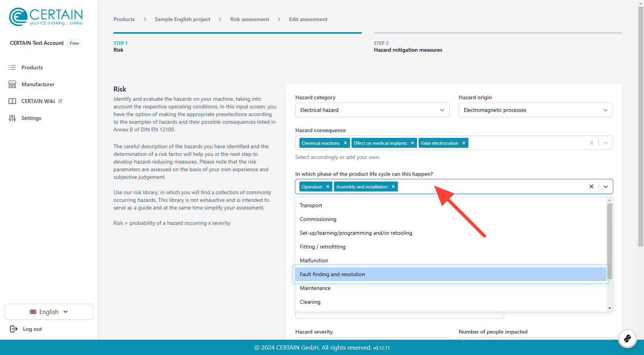Switch to Step 1 Risk

238,43
